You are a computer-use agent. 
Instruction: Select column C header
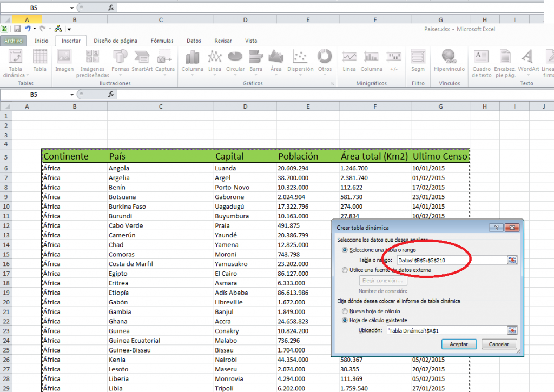[x=161, y=107]
